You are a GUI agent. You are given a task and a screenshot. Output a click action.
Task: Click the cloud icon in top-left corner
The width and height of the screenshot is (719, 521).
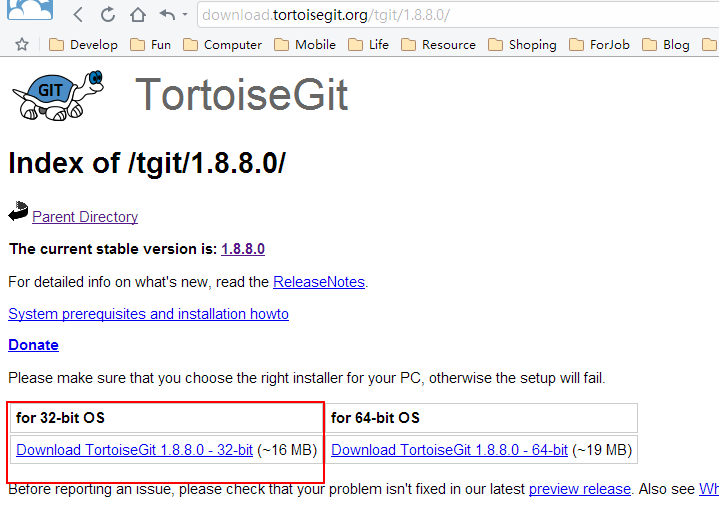pyautogui.click(x=27, y=10)
